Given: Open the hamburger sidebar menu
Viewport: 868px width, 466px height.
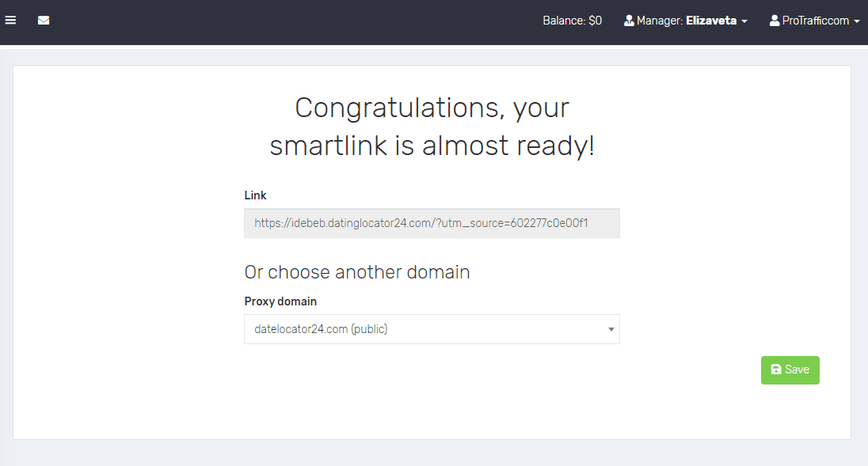Looking at the screenshot, I should point(10,21).
